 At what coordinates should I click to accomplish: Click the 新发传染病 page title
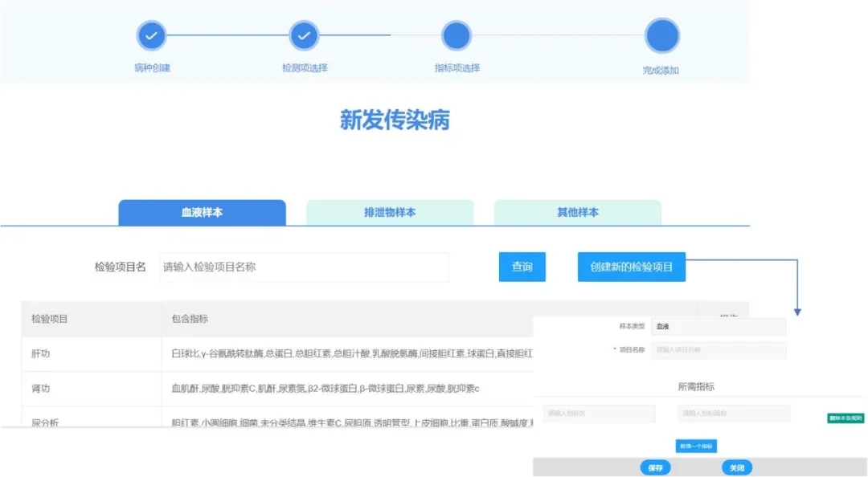tap(395, 120)
